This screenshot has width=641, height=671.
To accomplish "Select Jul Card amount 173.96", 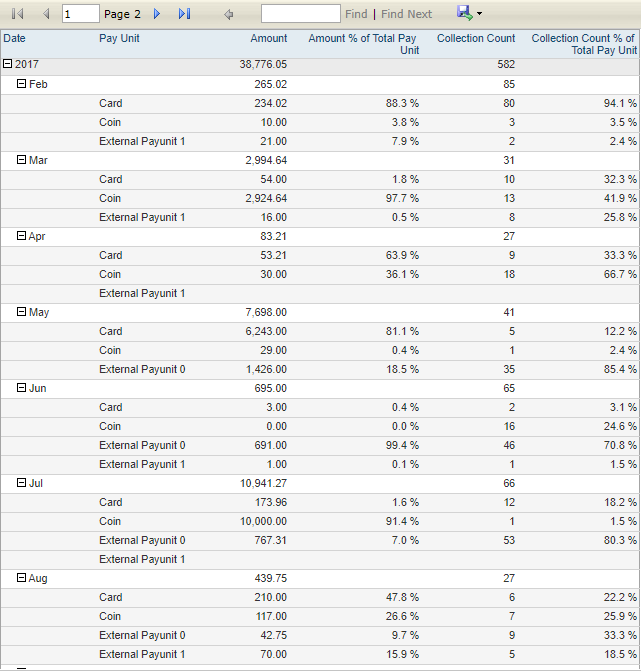I will pyautogui.click(x=270, y=502).
